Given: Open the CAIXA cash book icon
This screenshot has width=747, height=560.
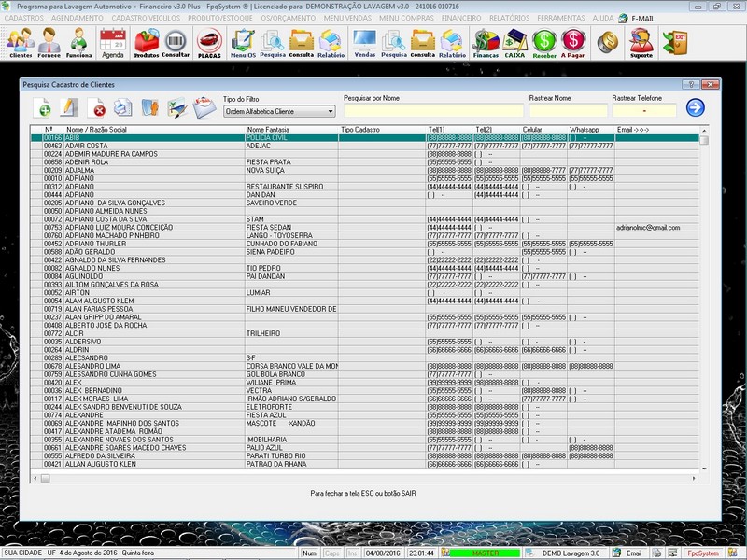Looking at the screenshot, I should [514, 43].
